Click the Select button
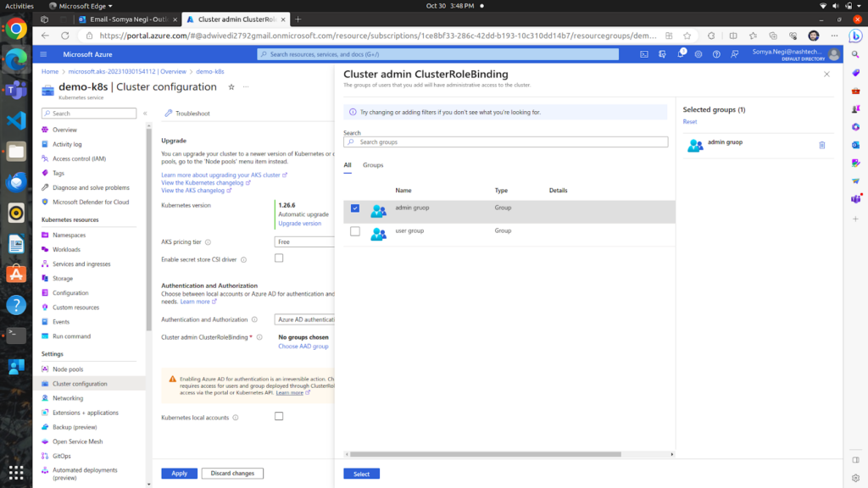Viewport: 868px width, 488px height. 361,474
